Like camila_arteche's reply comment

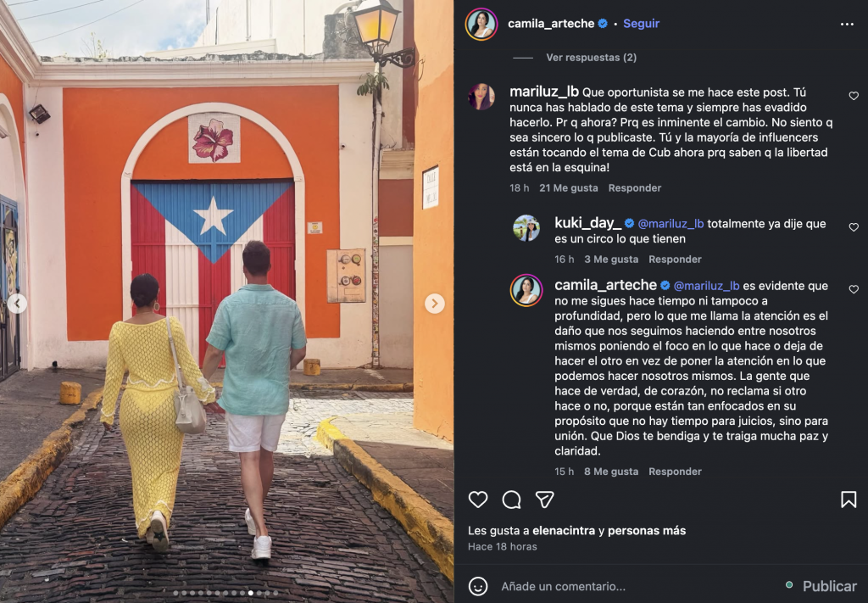coord(853,289)
